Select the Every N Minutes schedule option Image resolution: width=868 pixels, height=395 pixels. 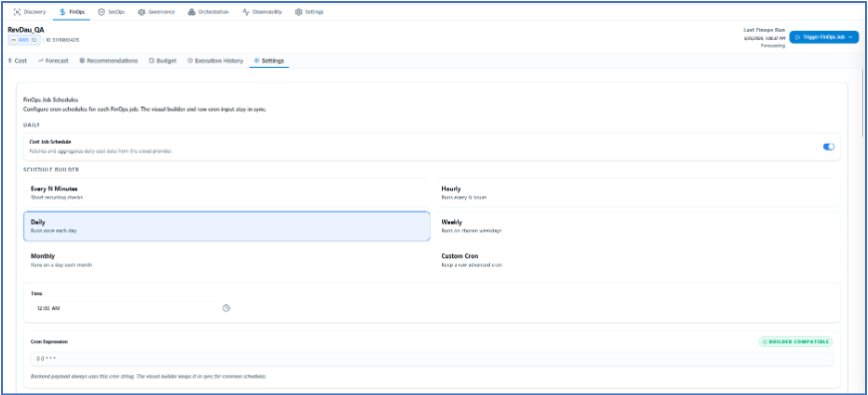[x=226, y=193]
